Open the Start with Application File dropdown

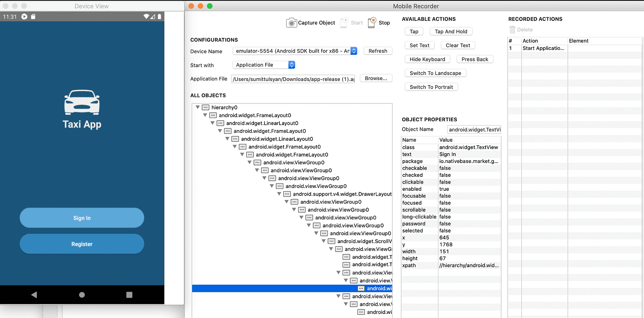292,65
